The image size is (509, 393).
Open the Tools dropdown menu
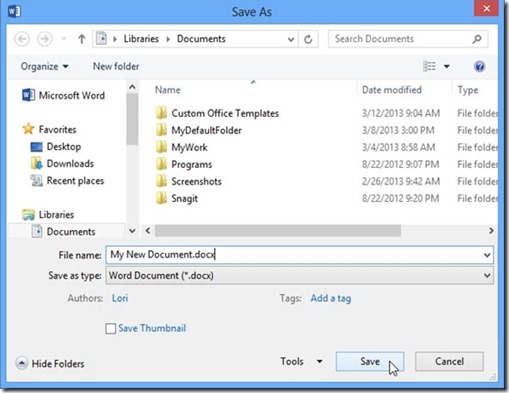click(301, 361)
